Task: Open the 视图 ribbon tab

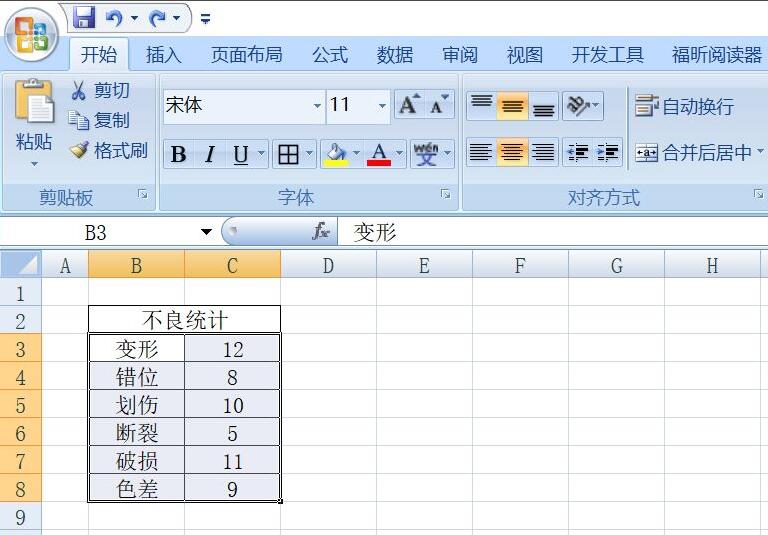Action: 525,54
